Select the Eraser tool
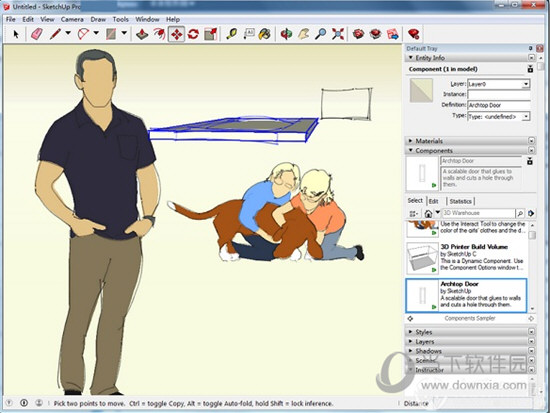Image resolution: width=550 pixels, height=413 pixels. tap(37, 34)
